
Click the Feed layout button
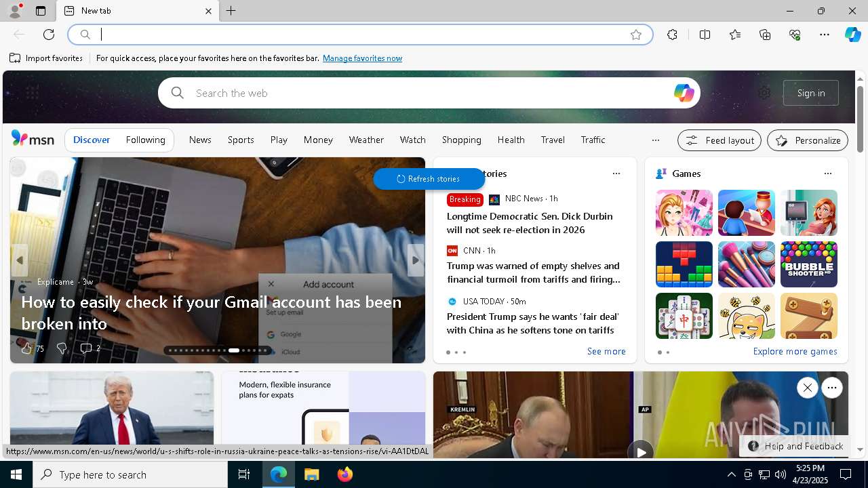click(719, 140)
